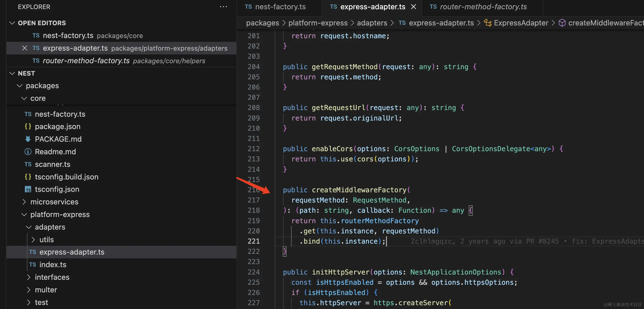
Task: Close the express-adapter.ts editor tab
Action: tap(414, 7)
